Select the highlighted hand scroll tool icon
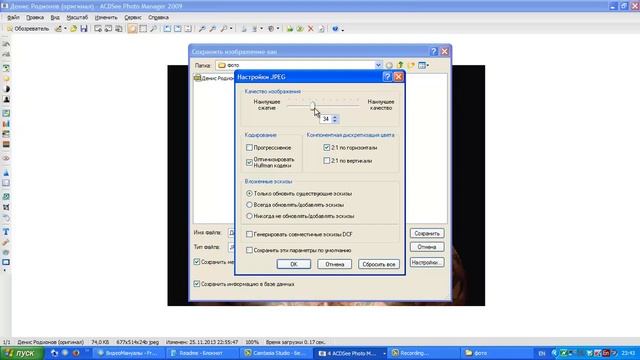The height and width of the screenshot is (360, 640). coord(132,29)
